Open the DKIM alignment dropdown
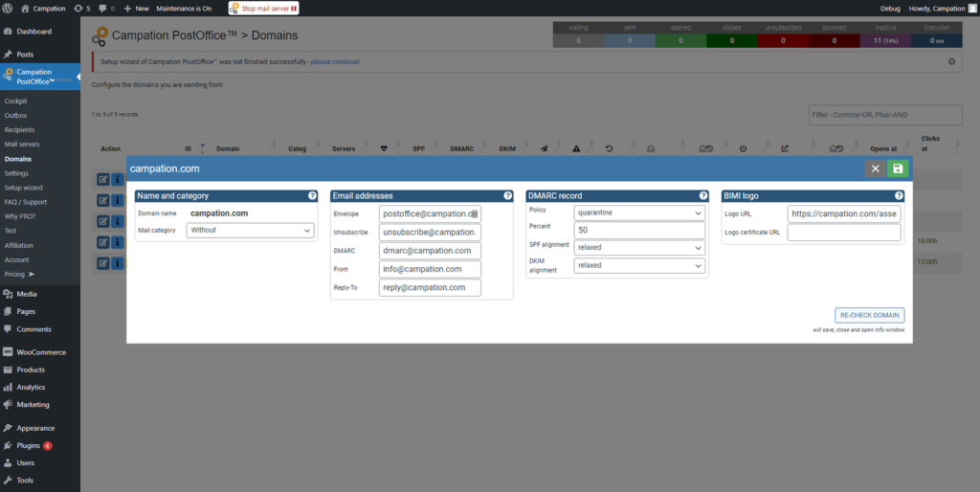This screenshot has height=492, width=980. pyautogui.click(x=639, y=266)
